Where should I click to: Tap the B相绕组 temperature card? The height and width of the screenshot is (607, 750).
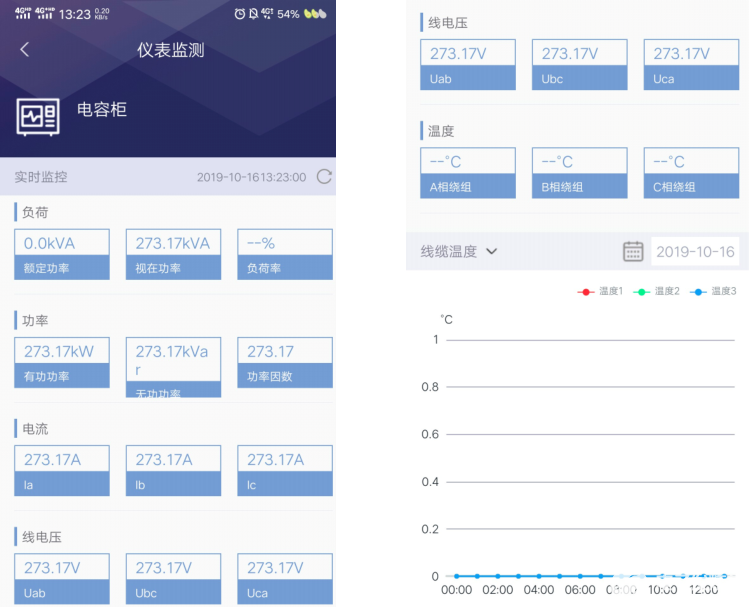579,173
